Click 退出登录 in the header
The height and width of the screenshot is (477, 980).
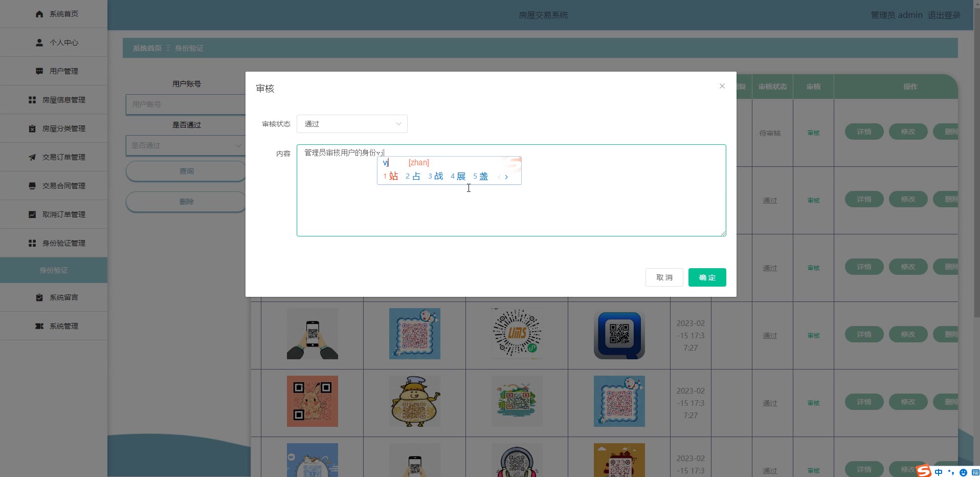[x=944, y=15]
